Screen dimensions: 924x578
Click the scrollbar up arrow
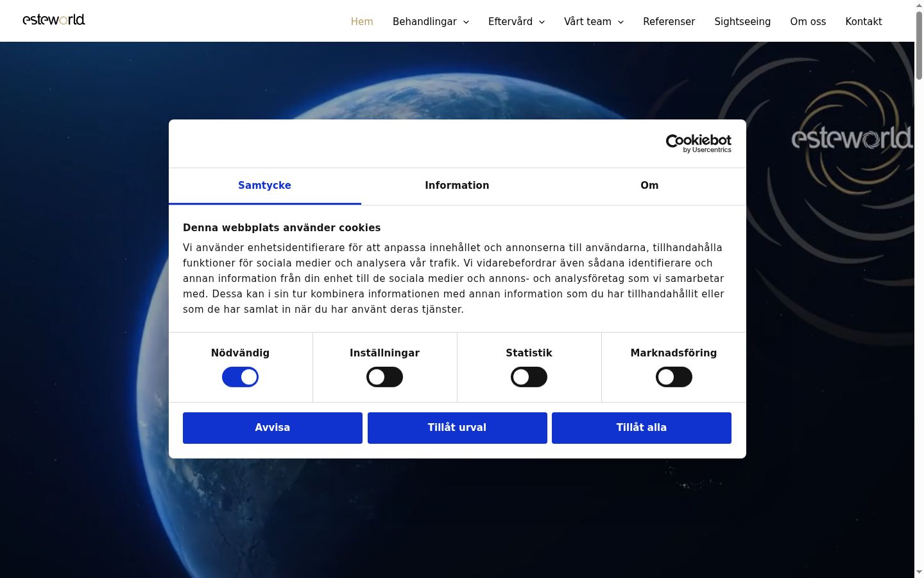click(919, 5)
